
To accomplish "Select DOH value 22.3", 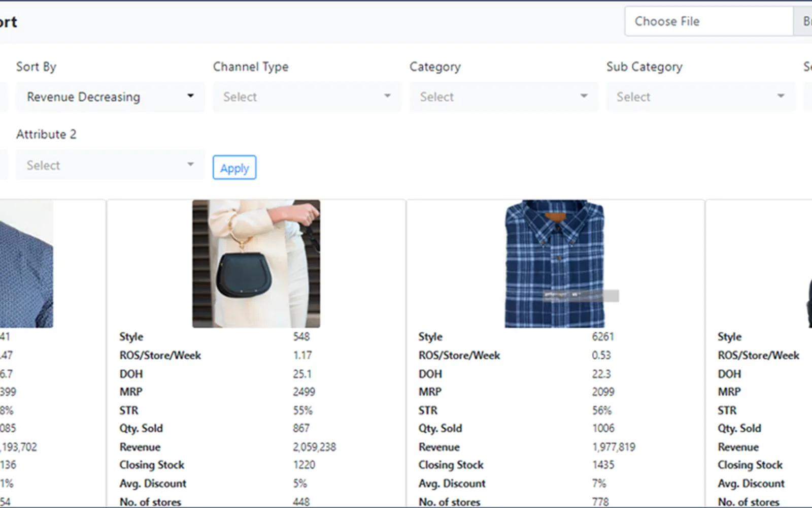I will [x=601, y=374].
